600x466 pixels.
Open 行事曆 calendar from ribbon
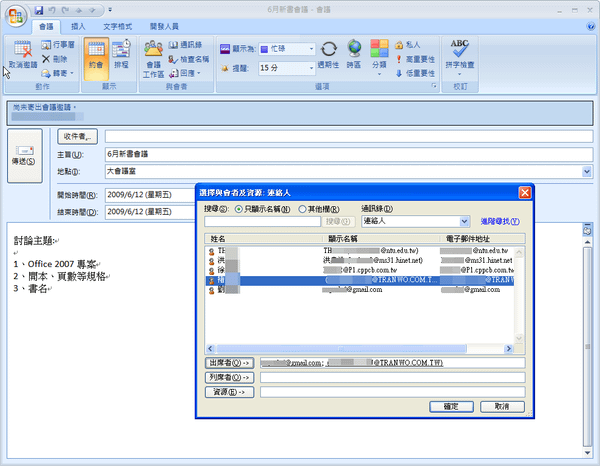(x=58, y=45)
